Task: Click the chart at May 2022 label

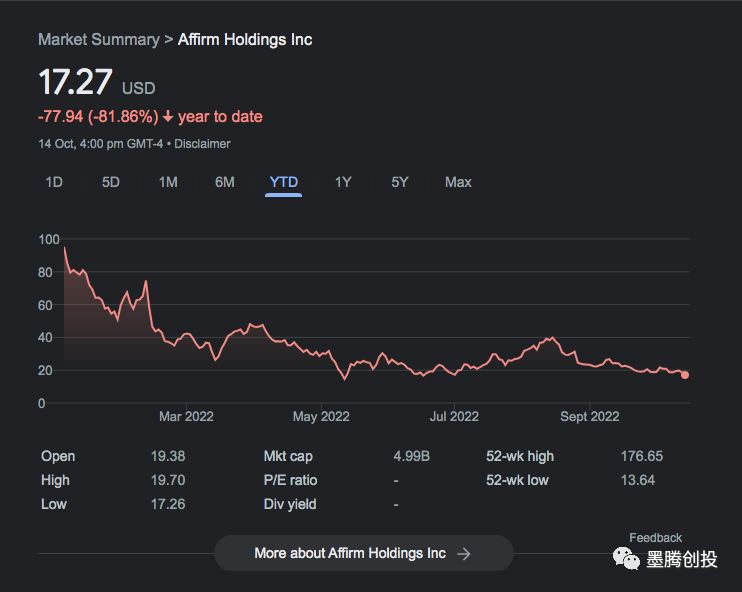Action: point(320,417)
